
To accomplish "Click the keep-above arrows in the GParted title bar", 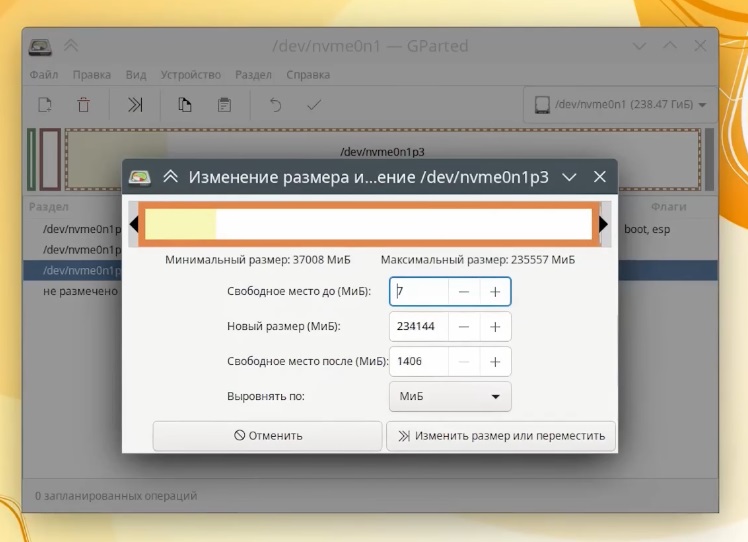I will coord(71,46).
